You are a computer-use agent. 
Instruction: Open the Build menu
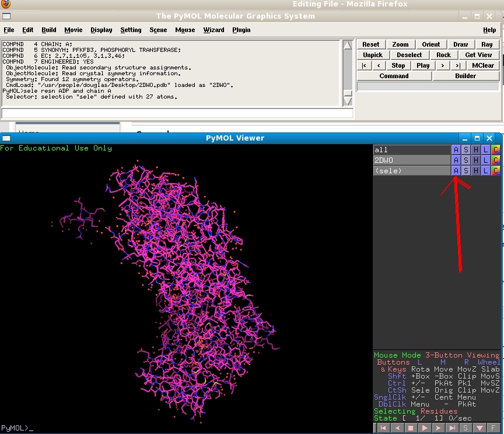coord(49,30)
